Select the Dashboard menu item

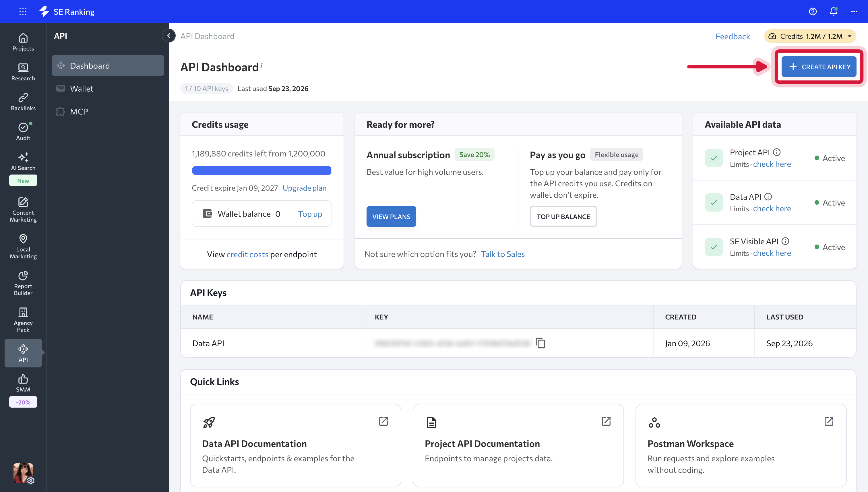tap(108, 65)
